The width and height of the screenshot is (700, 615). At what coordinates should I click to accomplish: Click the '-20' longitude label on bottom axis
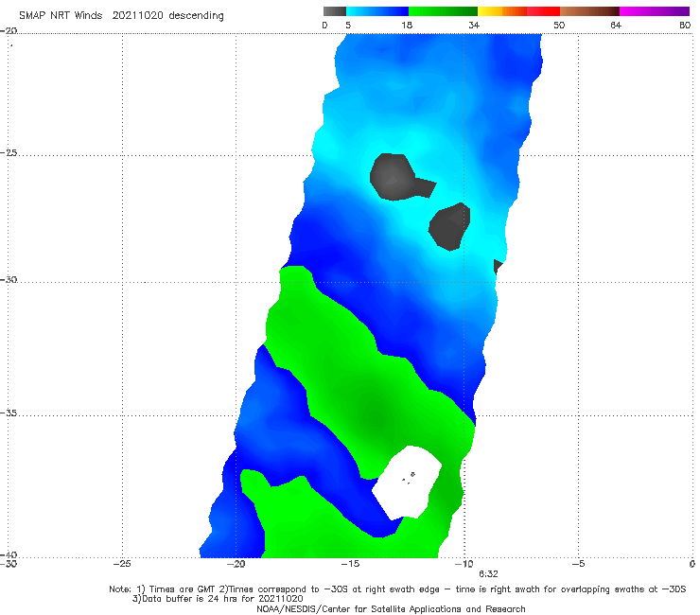click(x=236, y=564)
